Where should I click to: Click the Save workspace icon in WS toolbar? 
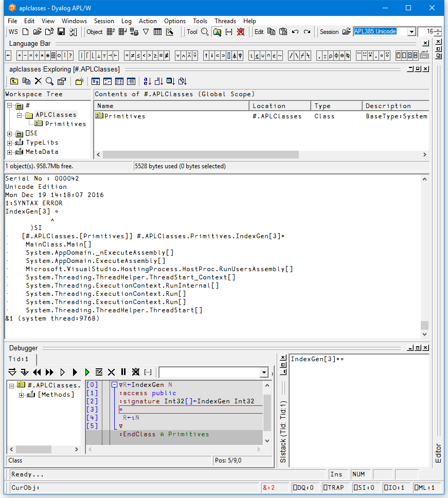coord(61,32)
